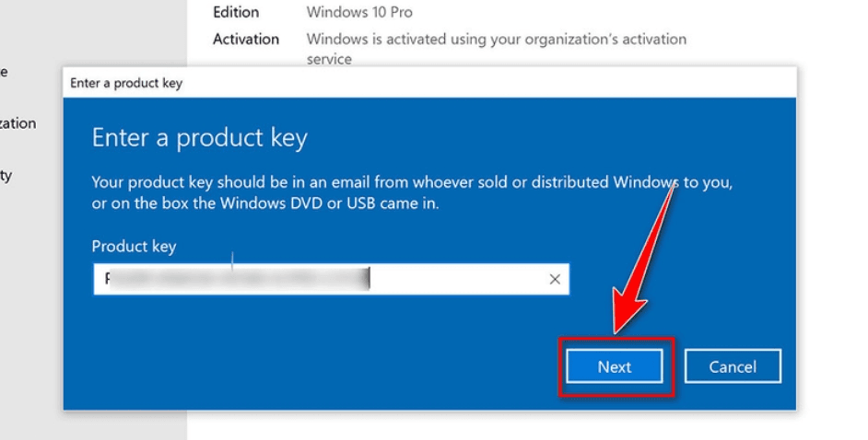
Task: Click the dialog's white title bar text
Action: (126, 83)
